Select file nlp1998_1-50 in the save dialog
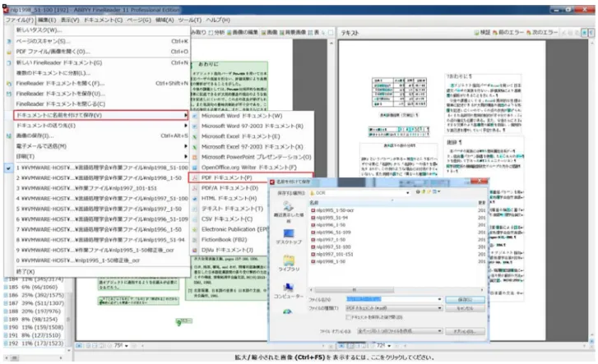This screenshot has height=364, width=598. (331, 261)
